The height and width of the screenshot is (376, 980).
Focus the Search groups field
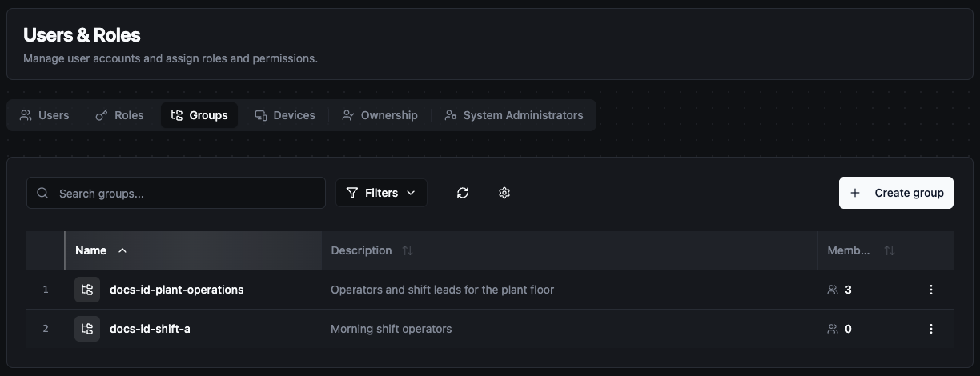point(176,193)
